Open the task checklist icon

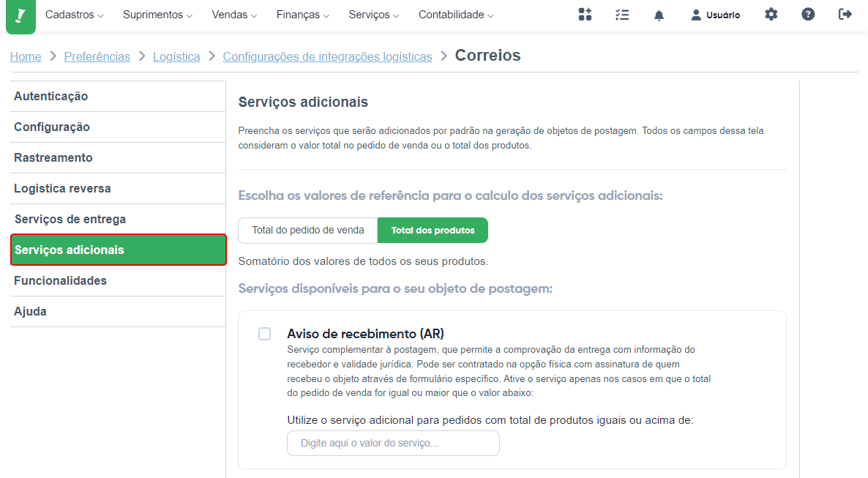(x=622, y=15)
